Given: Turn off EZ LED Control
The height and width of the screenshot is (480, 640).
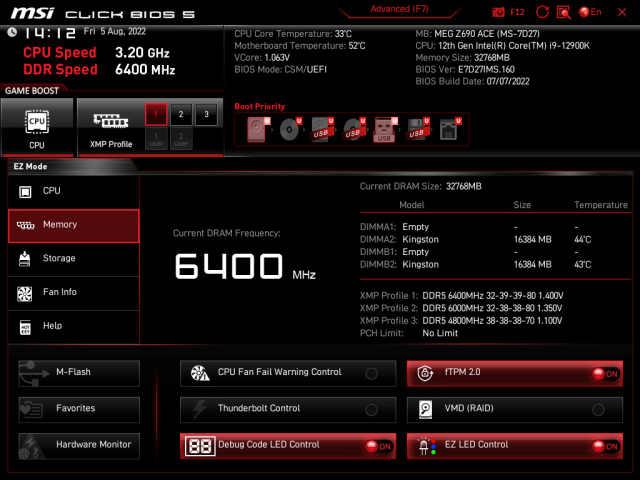Looking at the screenshot, I should (x=515, y=446).
